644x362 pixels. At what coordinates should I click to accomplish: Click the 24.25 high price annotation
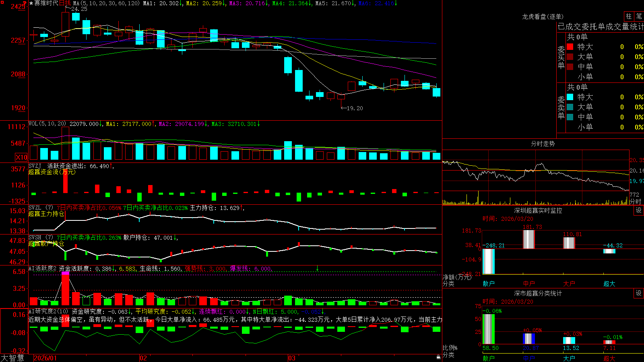pyautogui.click(x=79, y=9)
